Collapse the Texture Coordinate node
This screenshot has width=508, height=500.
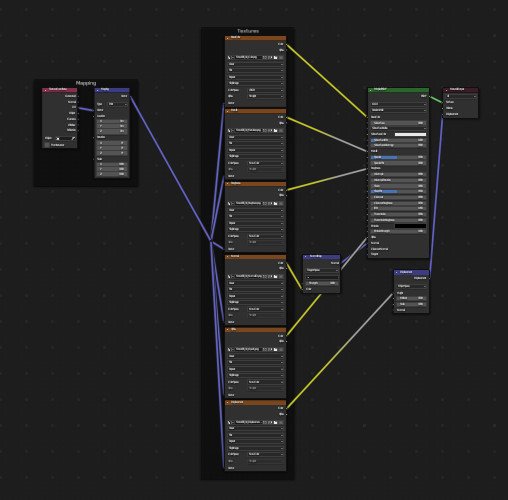point(45,90)
